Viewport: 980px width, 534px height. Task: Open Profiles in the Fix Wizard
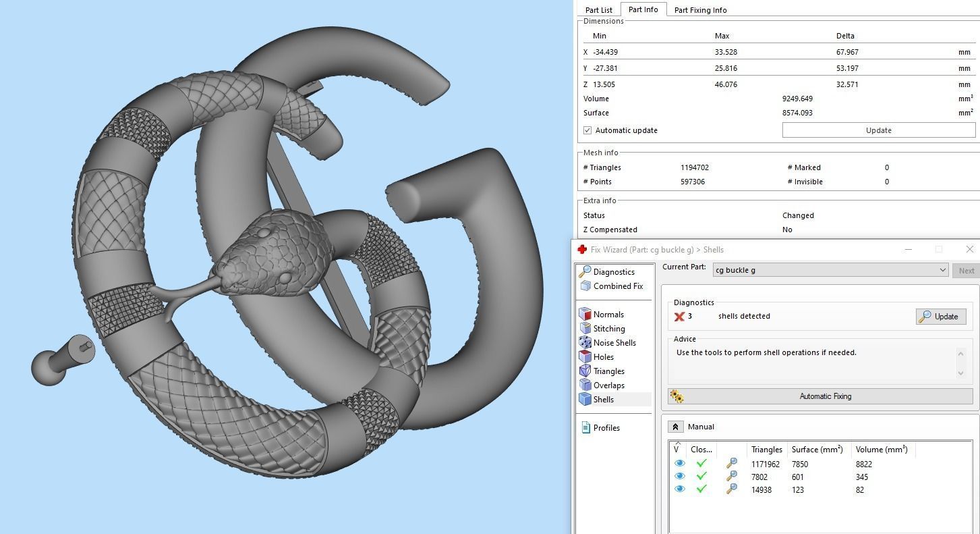(600, 427)
